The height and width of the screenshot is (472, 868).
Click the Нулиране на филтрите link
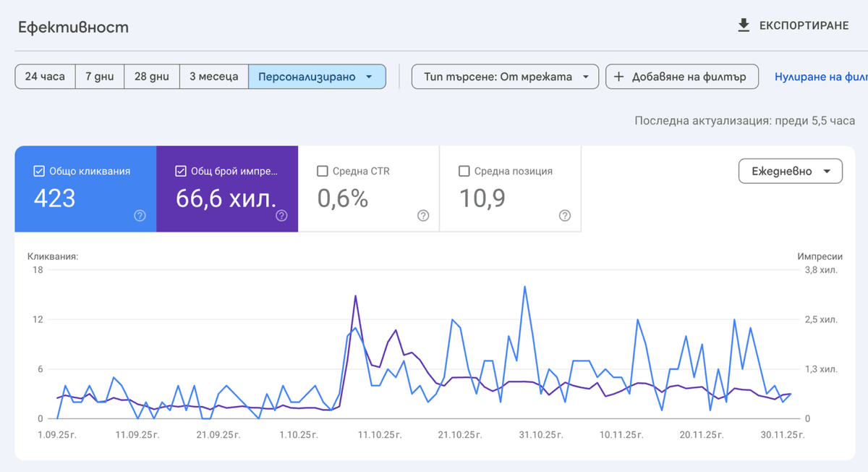point(820,76)
